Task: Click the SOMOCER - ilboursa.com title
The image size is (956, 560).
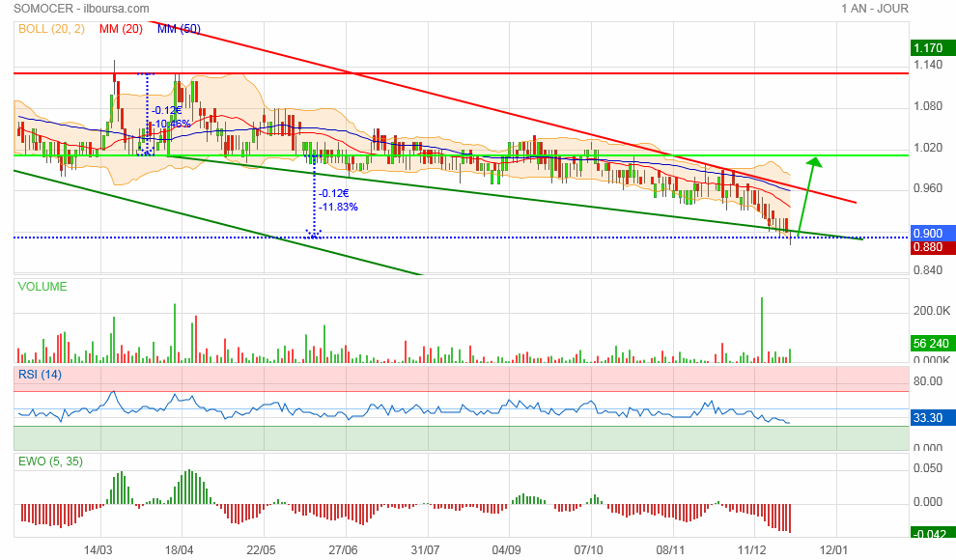Action: coord(81,9)
